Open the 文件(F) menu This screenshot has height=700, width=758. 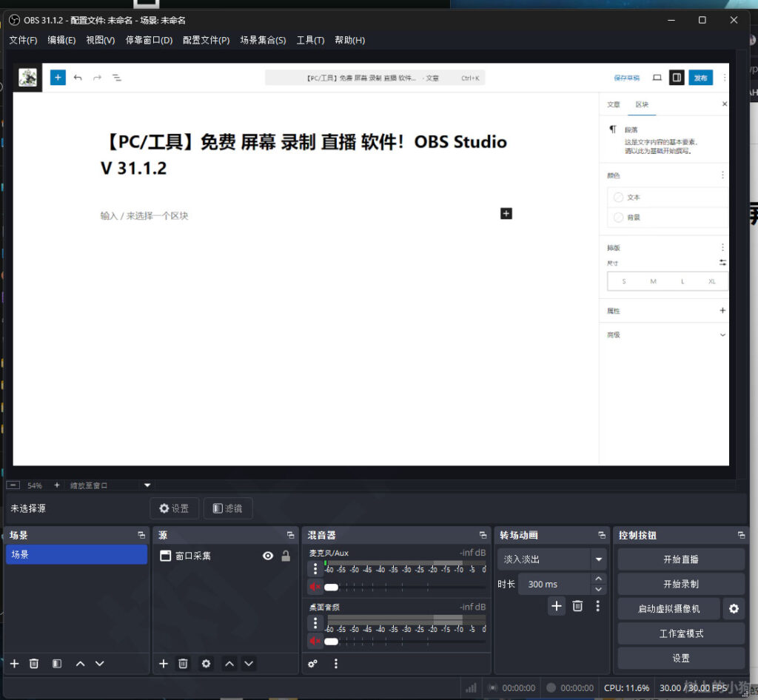pos(23,40)
